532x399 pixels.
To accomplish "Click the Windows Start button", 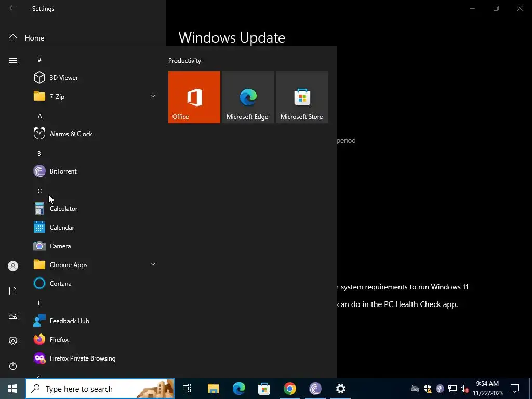I will click(12, 389).
